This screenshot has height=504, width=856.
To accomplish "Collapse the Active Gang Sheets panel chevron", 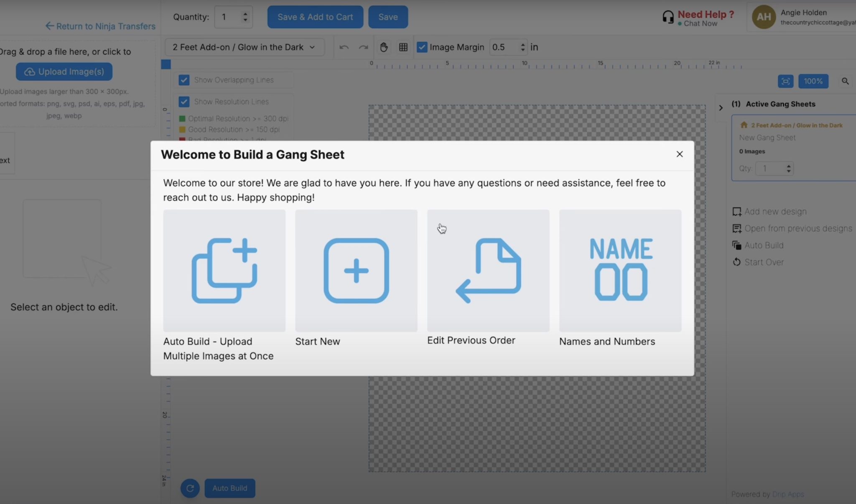I will click(721, 108).
